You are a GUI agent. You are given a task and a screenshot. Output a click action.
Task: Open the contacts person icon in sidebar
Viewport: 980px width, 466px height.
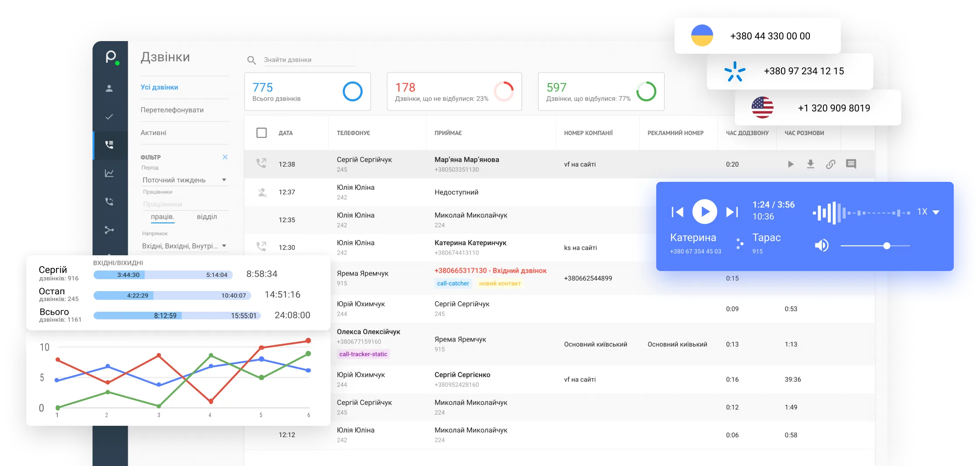point(109,88)
